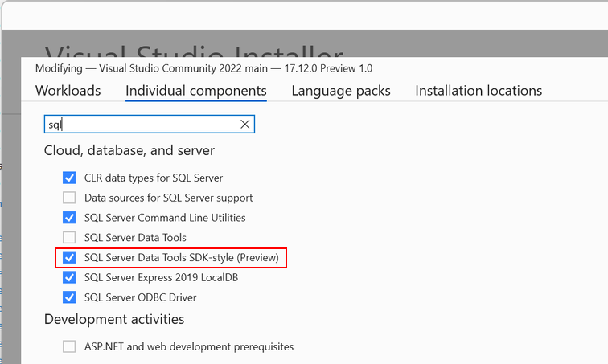Viewport: 608px width, 364px height.
Task: Click the CLR data types for SQL Server label
Action: tap(154, 178)
